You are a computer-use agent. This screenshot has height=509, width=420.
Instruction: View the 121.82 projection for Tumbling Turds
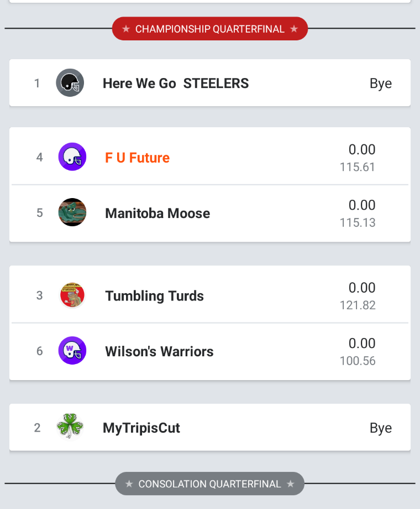pos(358,305)
